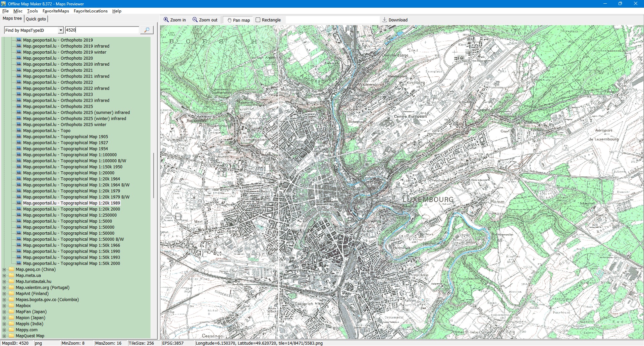Click the Mapbox folder icon
The height and width of the screenshot is (346, 644).
tap(12, 306)
